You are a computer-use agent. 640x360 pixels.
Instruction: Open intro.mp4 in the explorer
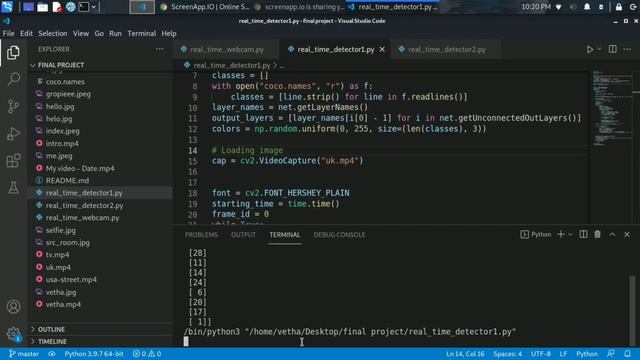(x=100, y=143)
